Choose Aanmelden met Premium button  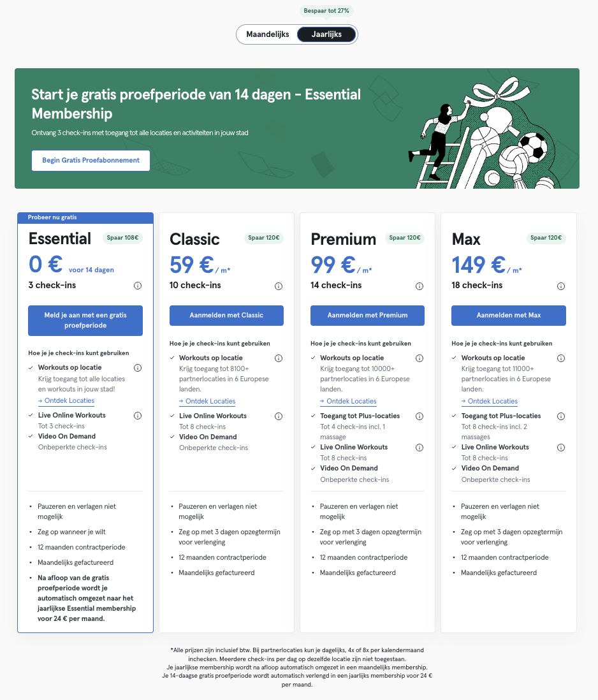367,315
